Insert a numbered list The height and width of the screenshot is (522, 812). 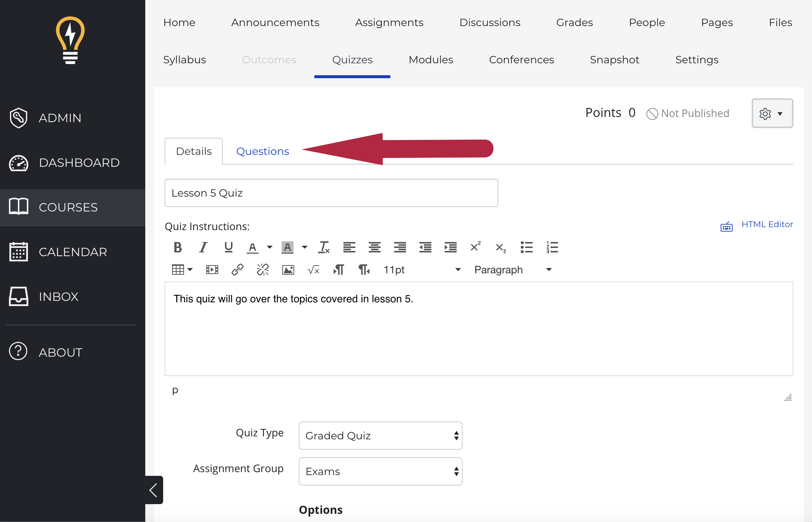point(552,247)
